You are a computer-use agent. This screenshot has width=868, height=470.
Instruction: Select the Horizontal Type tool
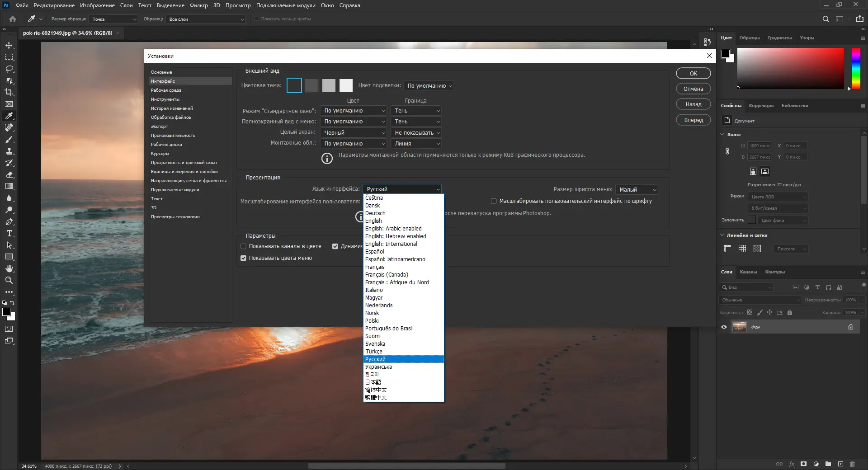(x=9, y=233)
